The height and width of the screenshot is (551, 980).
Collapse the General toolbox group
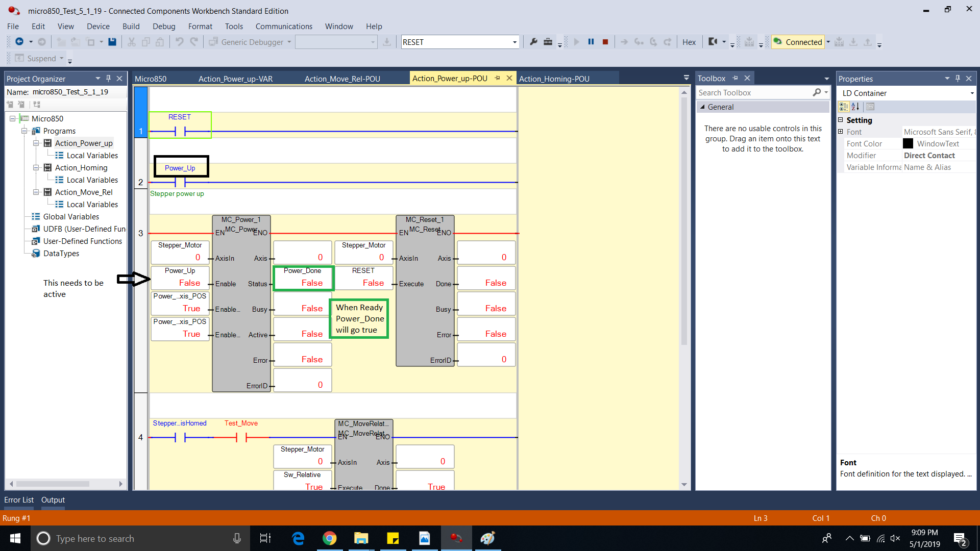pos(702,107)
